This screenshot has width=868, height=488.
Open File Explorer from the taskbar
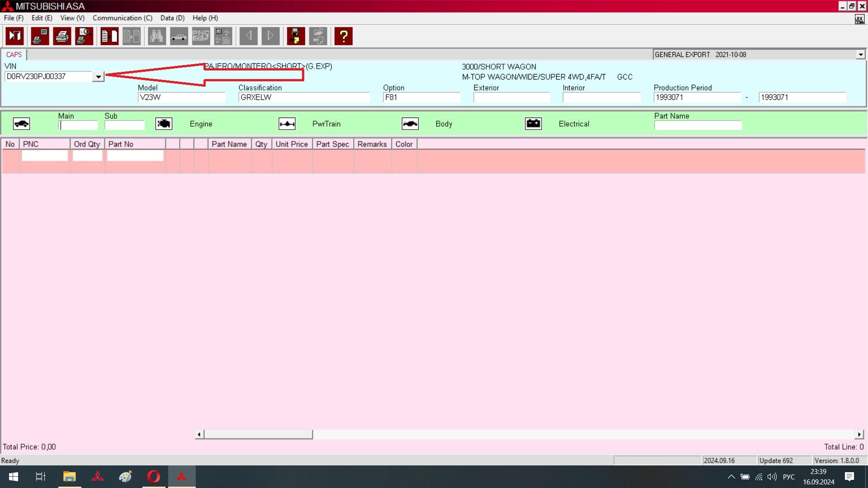69,477
